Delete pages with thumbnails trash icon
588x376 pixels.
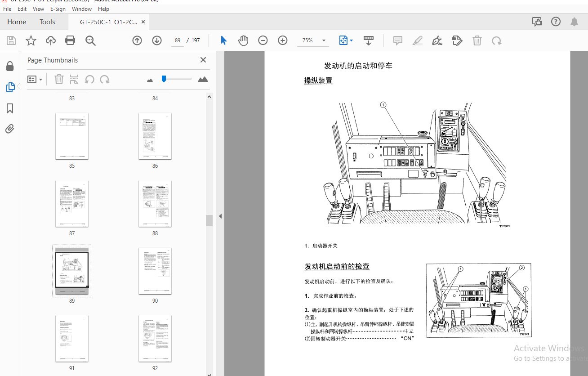pos(59,80)
